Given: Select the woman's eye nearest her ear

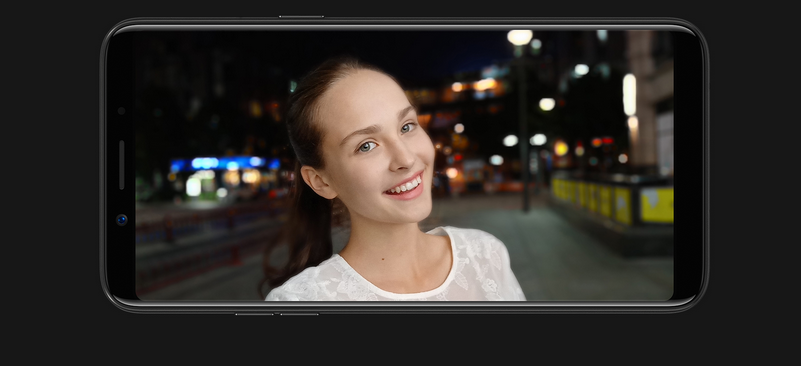Looking at the screenshot, I should [367, 147].
